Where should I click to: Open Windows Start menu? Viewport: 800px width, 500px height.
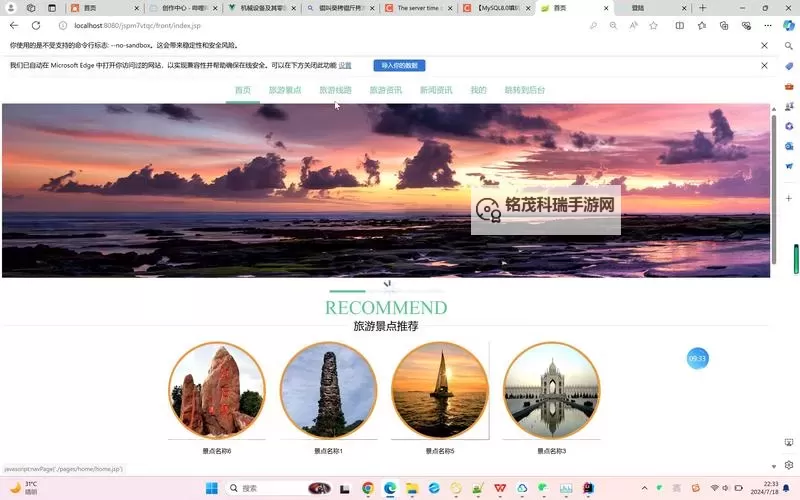212,488
